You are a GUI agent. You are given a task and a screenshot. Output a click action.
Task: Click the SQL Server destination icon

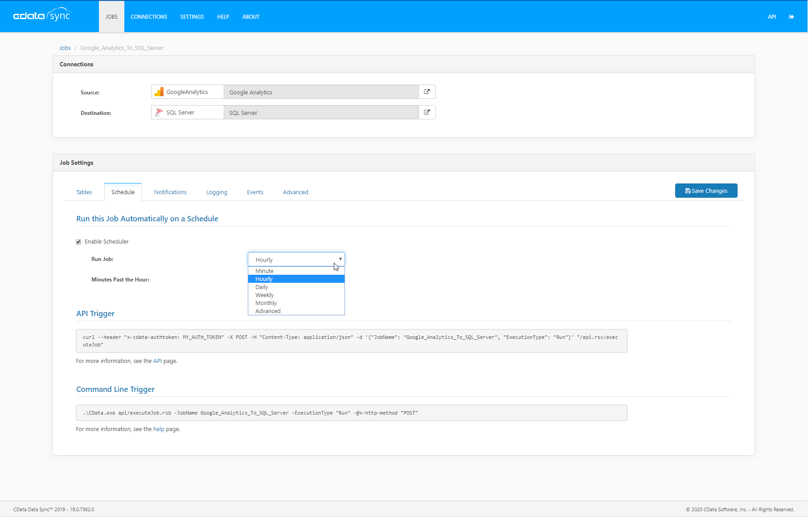coord(159,112)
